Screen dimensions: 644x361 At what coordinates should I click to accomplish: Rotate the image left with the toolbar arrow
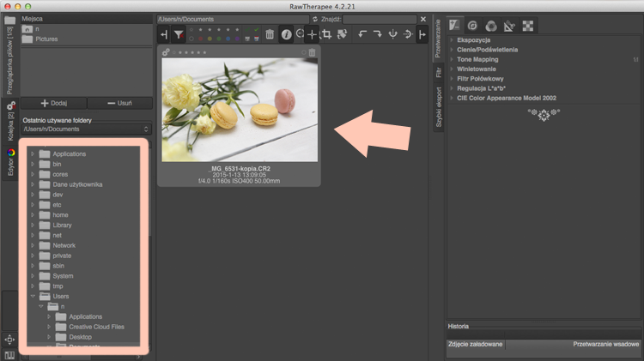pyautogui.click(x=362, y=34)
